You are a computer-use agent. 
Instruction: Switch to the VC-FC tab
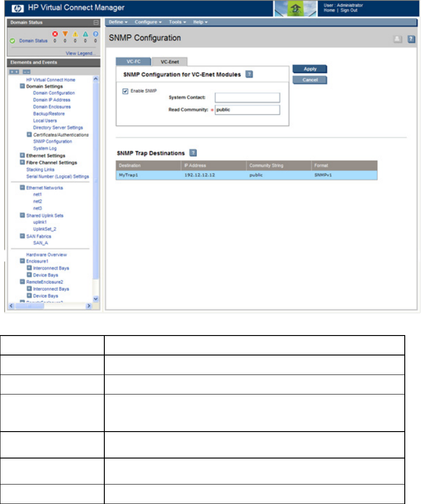pyautogui.click(x=133, y=61)
